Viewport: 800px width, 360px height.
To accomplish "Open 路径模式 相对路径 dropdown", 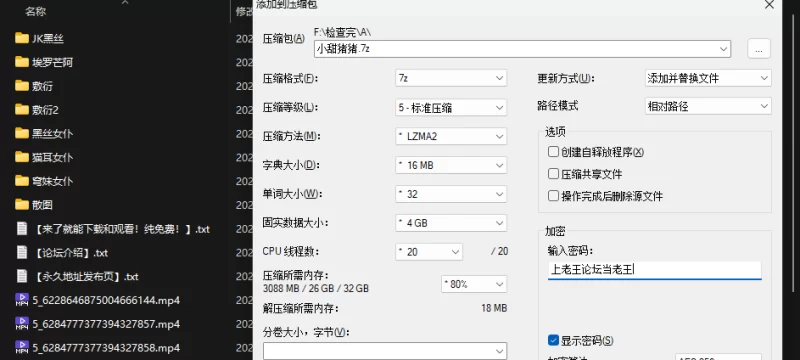I will coord(708,106).
